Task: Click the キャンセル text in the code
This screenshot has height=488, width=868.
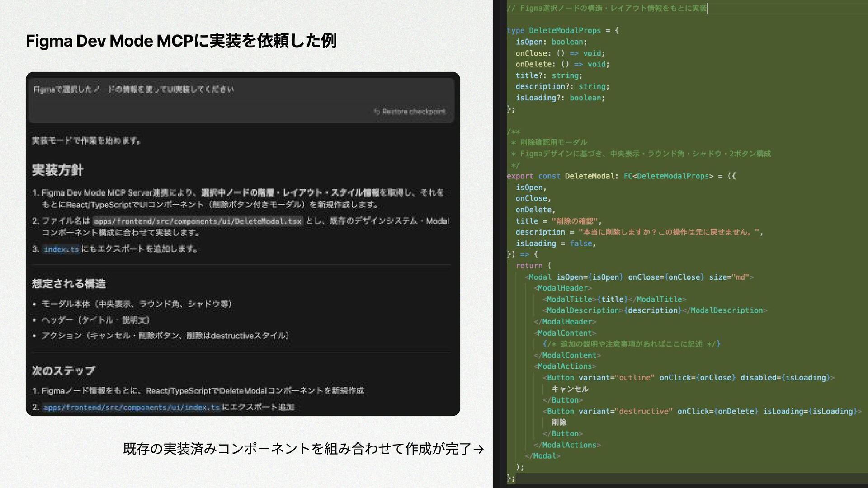Action: tap(570, 389)
